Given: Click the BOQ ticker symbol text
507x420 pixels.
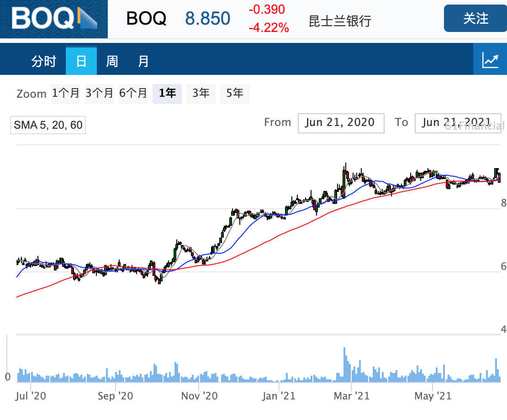Looking at the screenshot, I should 146,18.
